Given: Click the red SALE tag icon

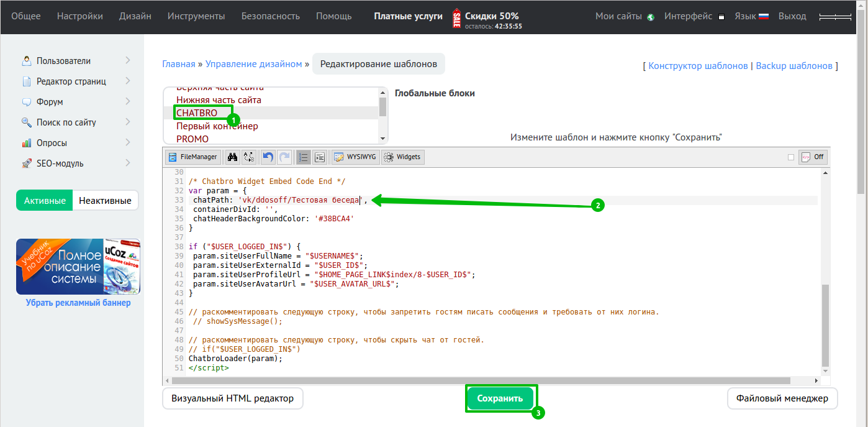Looking at the screenshot, I should pos(456,17).
